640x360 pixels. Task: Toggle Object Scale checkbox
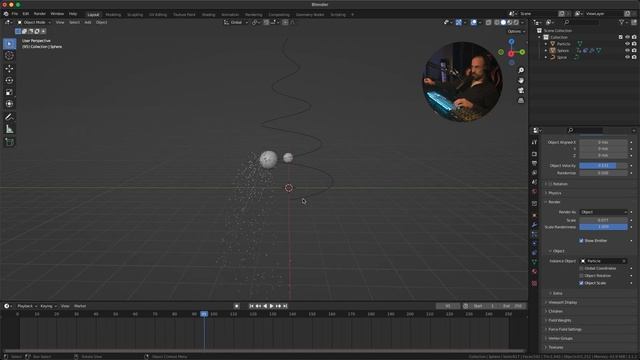581,283
